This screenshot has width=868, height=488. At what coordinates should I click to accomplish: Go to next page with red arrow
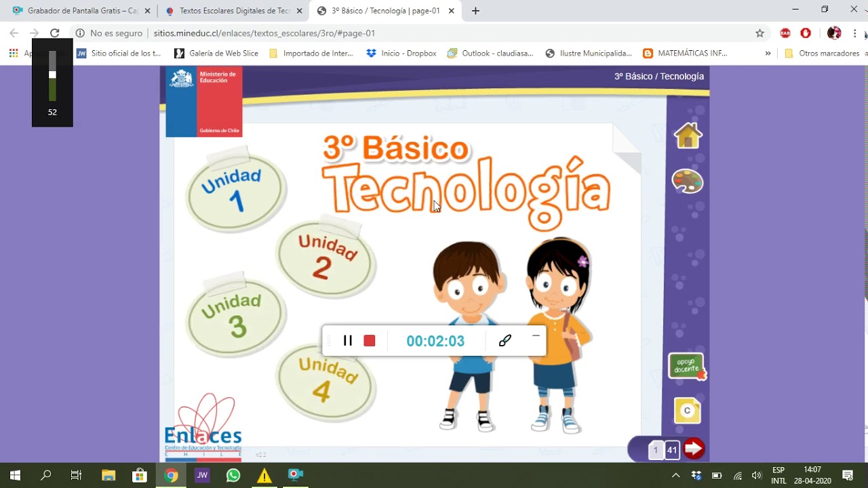coord(694,449)
